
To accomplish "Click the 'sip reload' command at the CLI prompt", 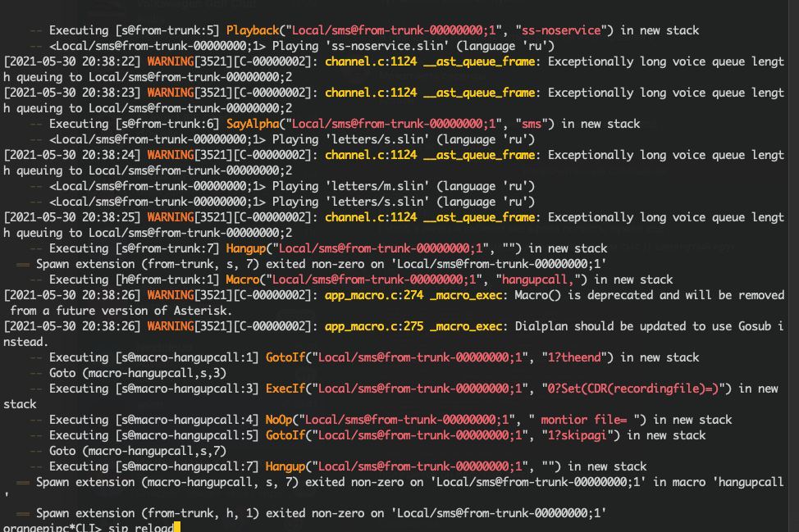I will click(141, 527).
